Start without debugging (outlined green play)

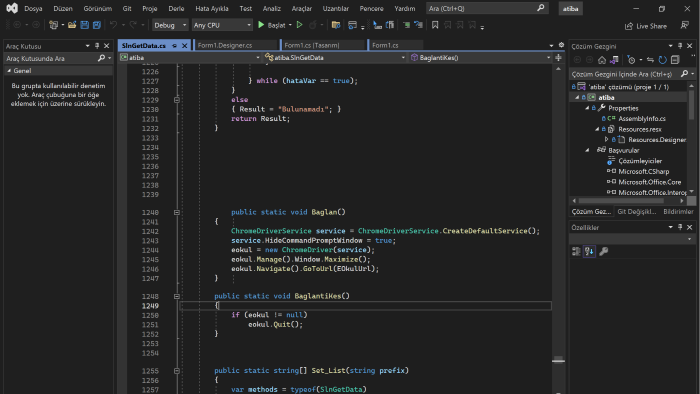point(300,25)
